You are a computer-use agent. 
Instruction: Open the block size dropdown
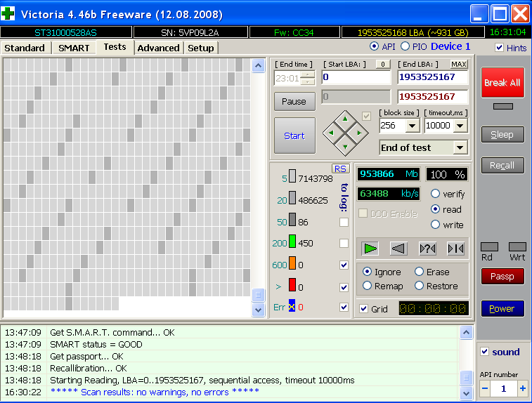[413, 126]
